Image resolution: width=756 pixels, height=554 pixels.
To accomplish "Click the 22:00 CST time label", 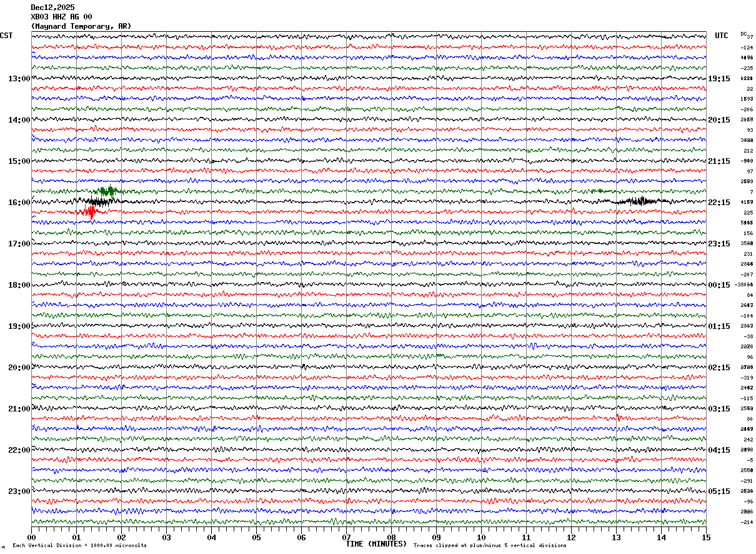I will (x=19, y=450).
